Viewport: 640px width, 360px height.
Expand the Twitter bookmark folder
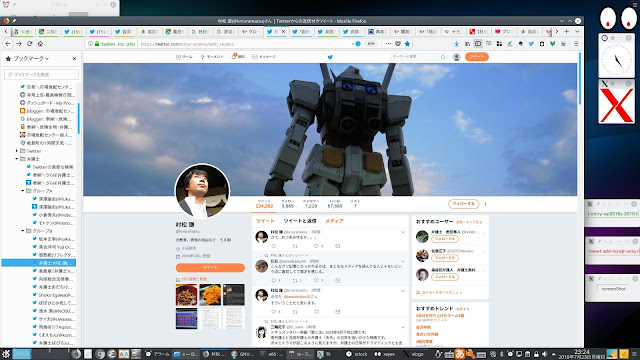point(17,151)
